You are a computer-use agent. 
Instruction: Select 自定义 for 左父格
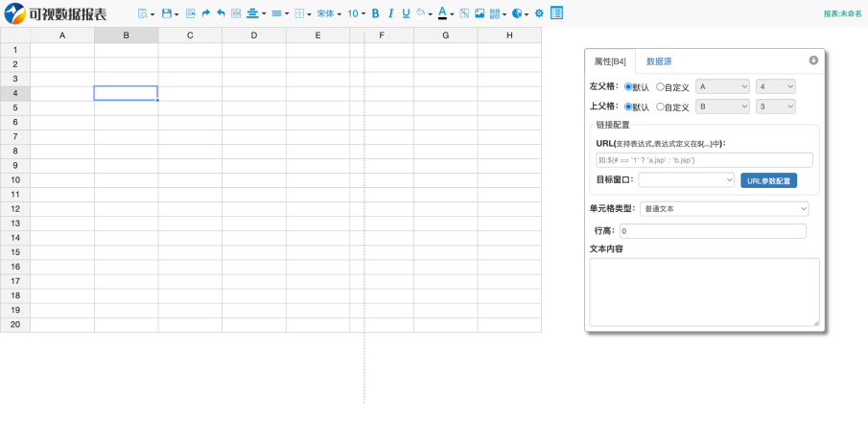click(660, 87)
